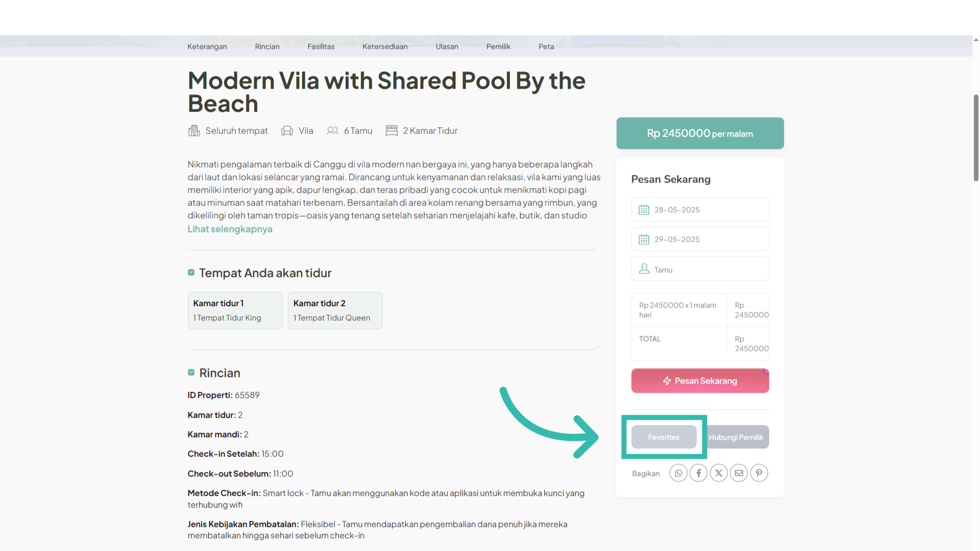Open check-in date picker 28-05-2025
This screenshot has height=551, width=980.
[x=700, y=209]
